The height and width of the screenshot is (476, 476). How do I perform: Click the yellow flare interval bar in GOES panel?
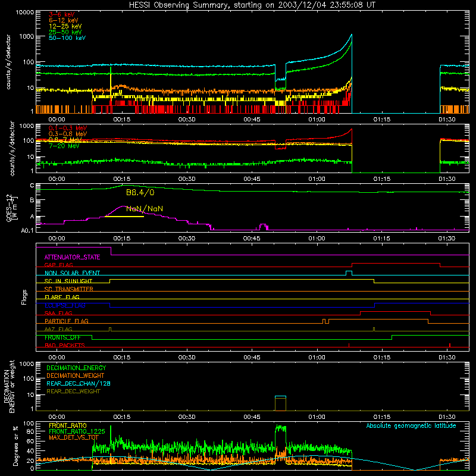pos(124,217)
